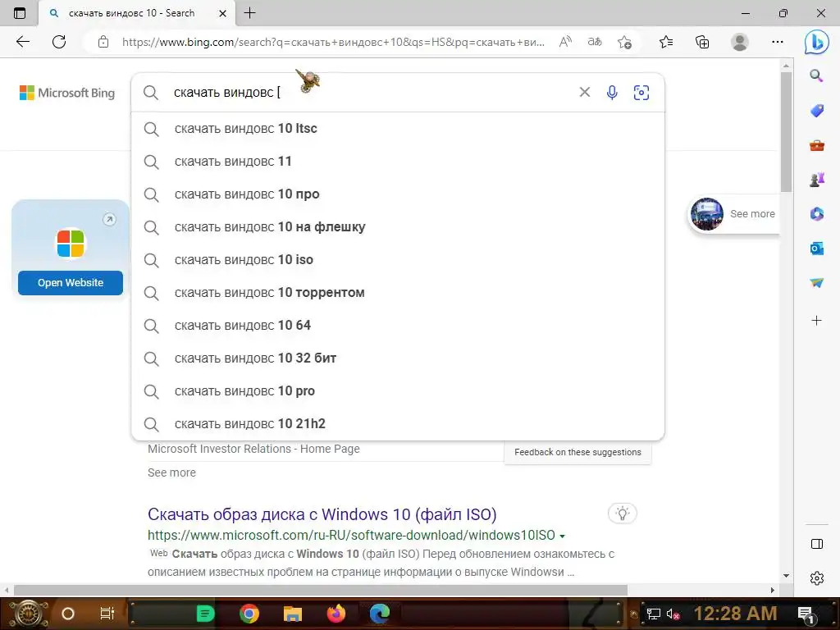Start voice search with microphone icon
840x630 pixels.
click(612, 93)
